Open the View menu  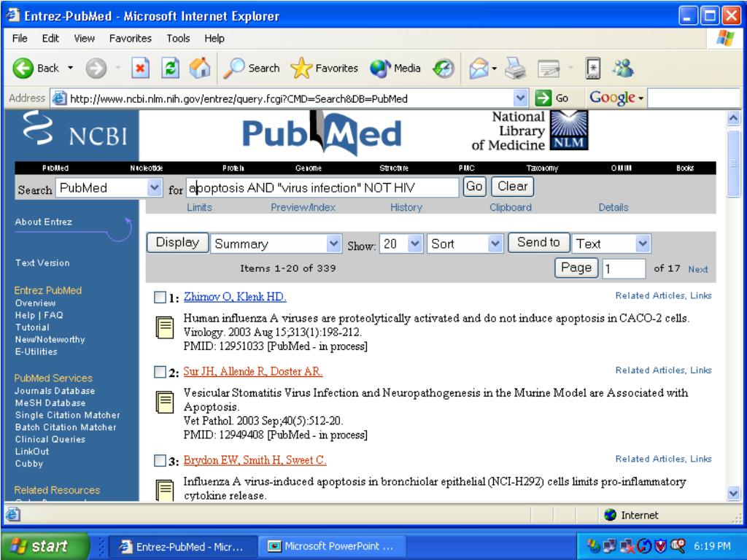coord(85,38)
